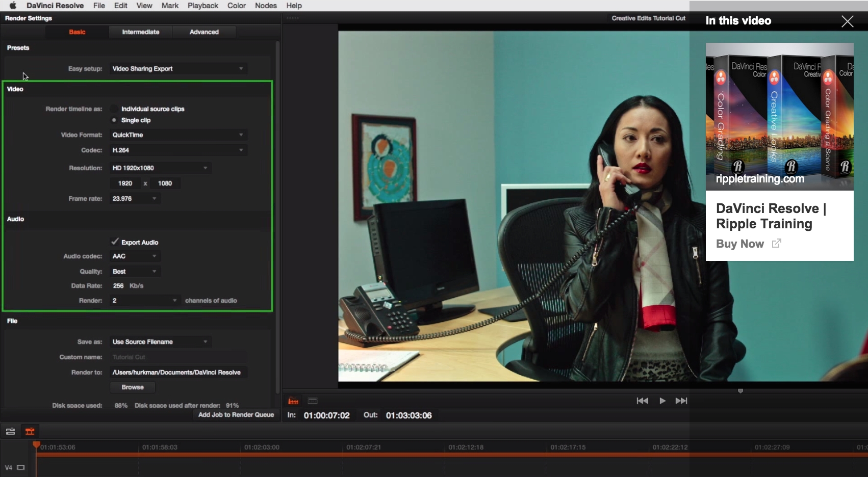Open the rippletraining.com product thumbnail

coord(780,117)
